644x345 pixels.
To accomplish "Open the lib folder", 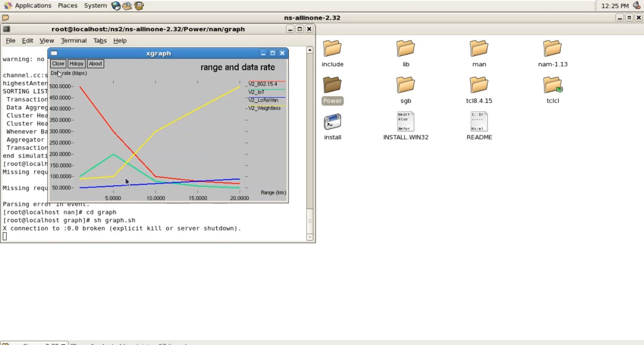I will click(405, 49).
